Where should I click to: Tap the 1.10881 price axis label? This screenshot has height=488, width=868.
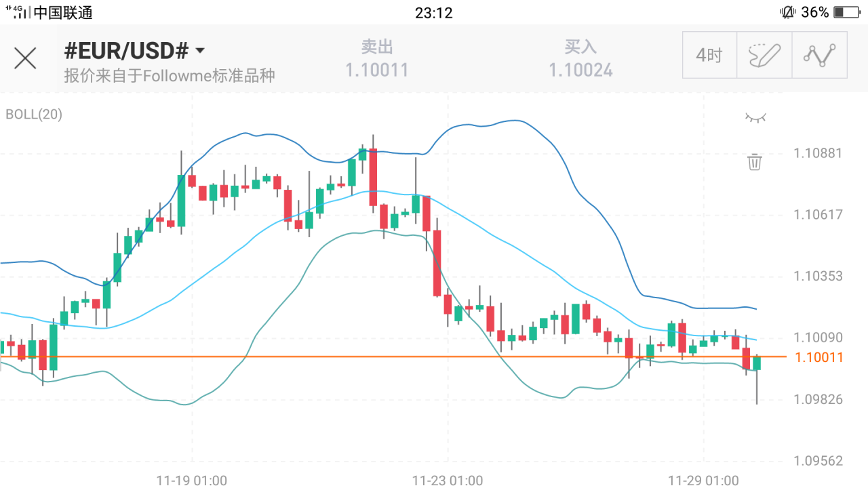click(x=818, y=153)
